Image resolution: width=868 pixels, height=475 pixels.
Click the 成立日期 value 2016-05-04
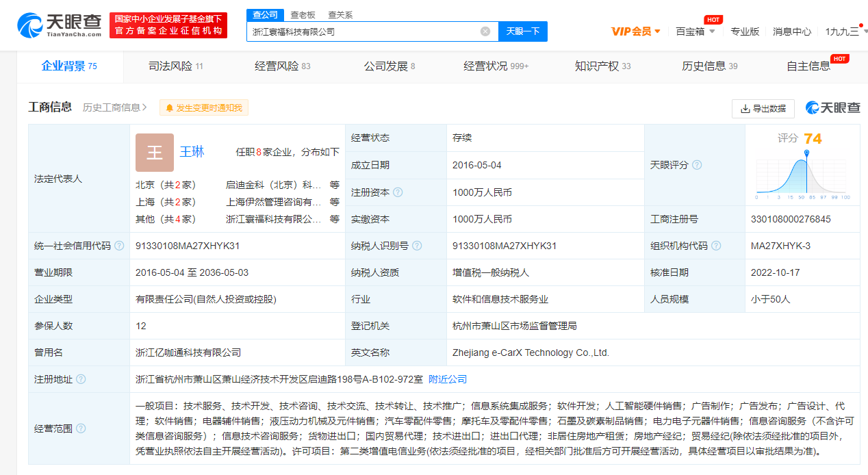click(x=477, y=165)
